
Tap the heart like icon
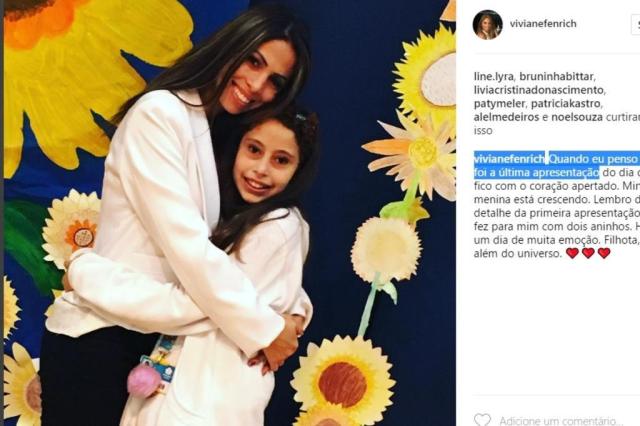point(482,420)
